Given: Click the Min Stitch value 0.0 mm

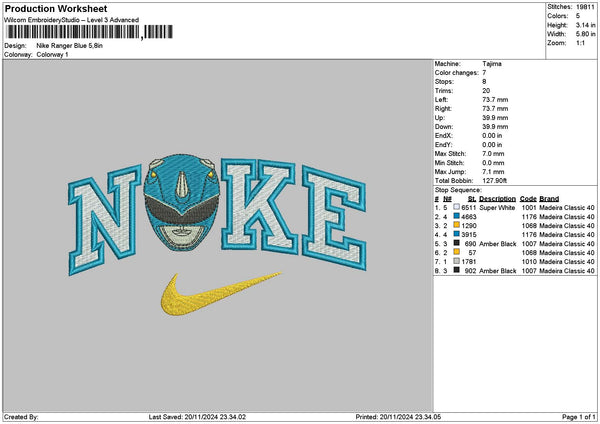Looking at the screenshot, I should point(493,163).
